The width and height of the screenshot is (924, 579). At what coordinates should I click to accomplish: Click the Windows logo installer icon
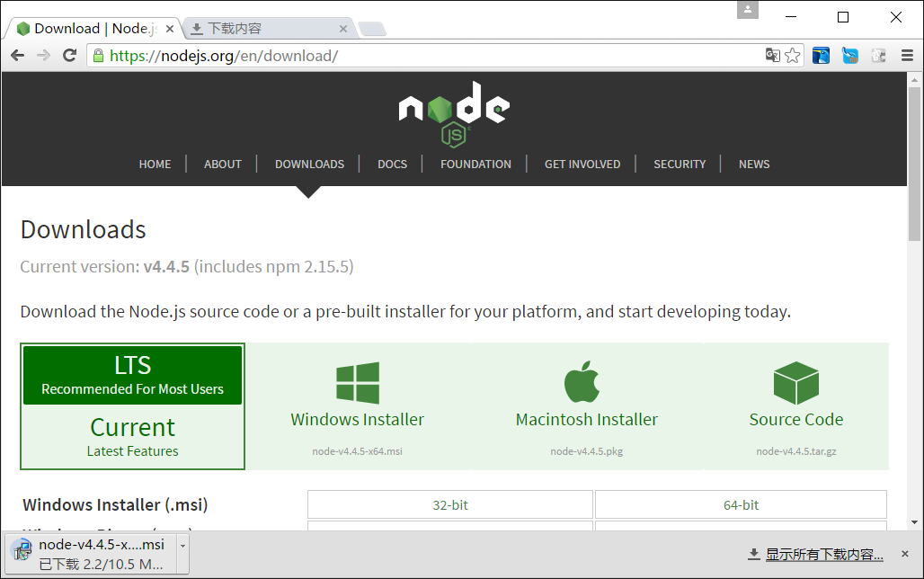point(358,383)
